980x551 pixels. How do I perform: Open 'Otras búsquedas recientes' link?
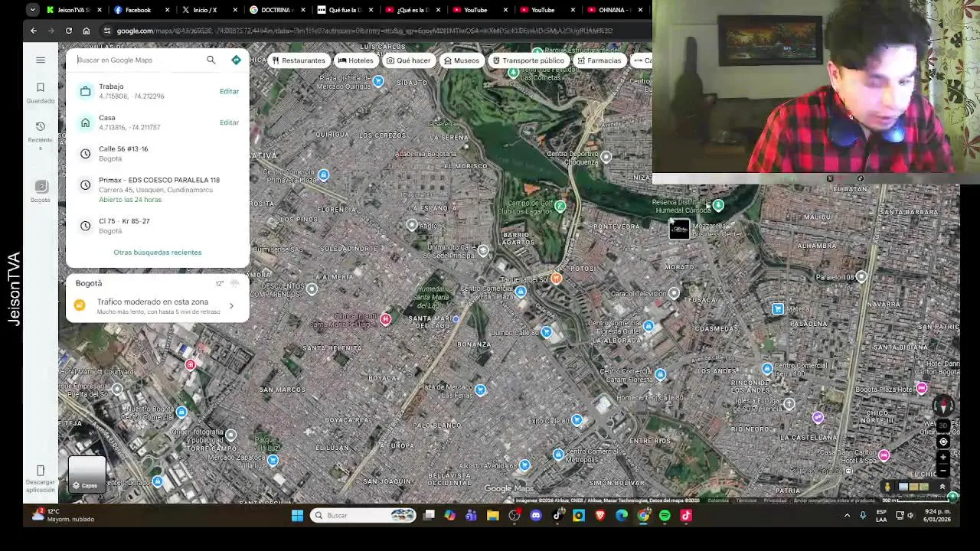pos(158,252)
